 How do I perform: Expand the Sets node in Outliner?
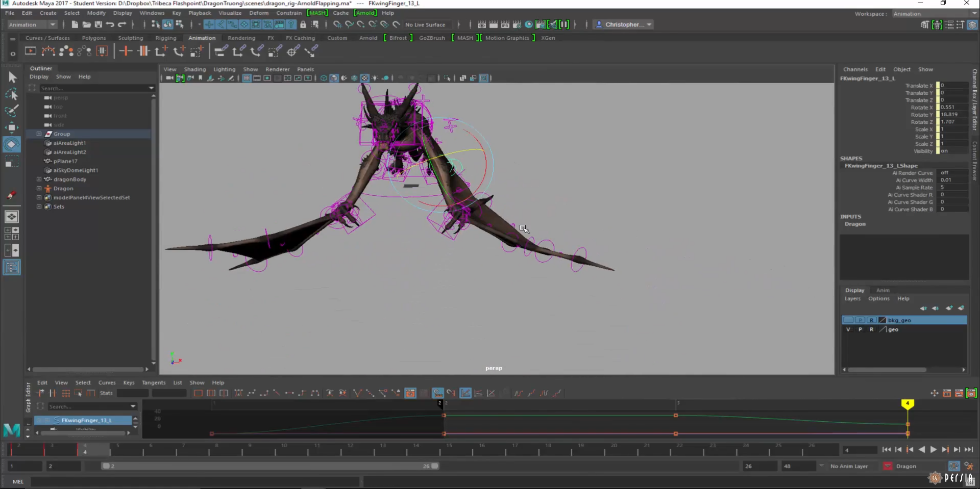click(39, 207)
